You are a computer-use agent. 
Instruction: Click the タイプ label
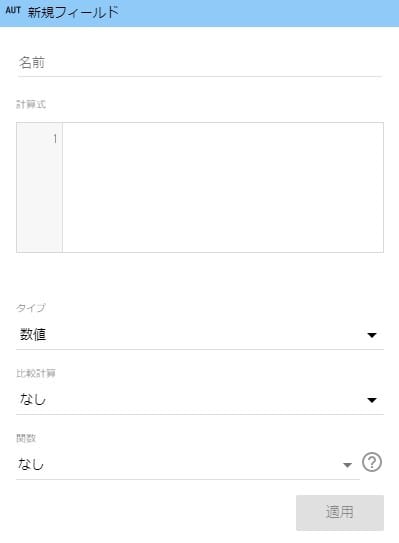(31, 308)
